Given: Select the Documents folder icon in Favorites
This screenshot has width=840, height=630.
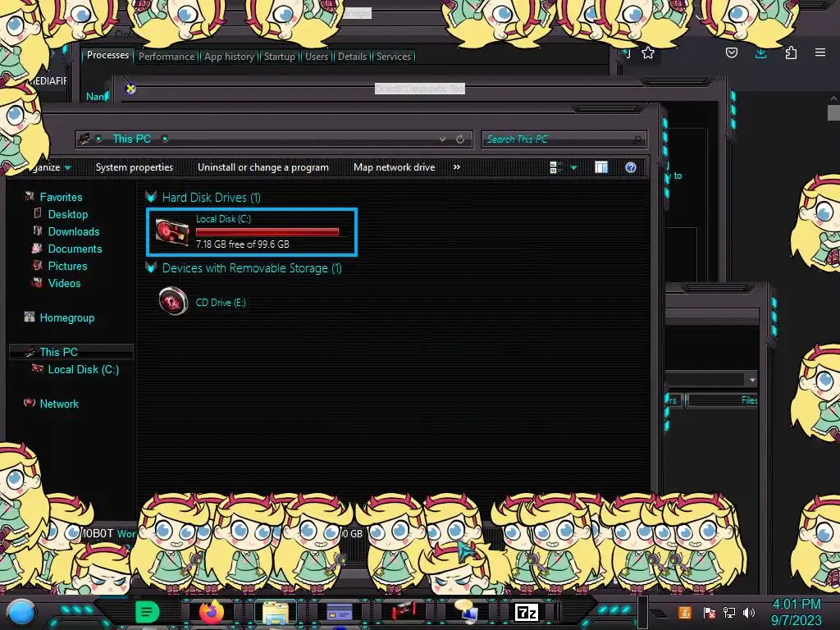Looking at the screenshot, I should (x=37, y=248).
